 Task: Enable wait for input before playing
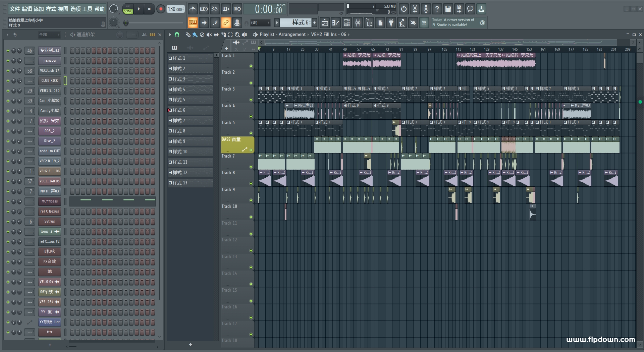click(x=204, y=9)
